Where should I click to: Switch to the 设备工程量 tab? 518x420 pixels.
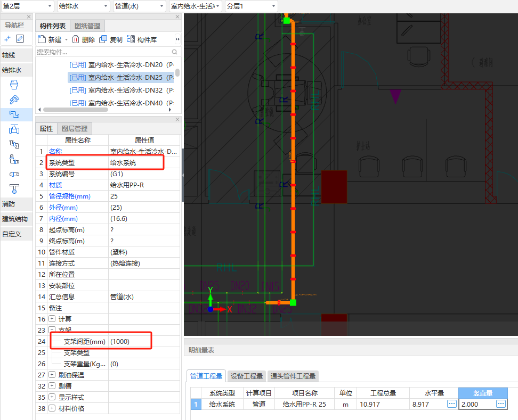click(246, 376)
